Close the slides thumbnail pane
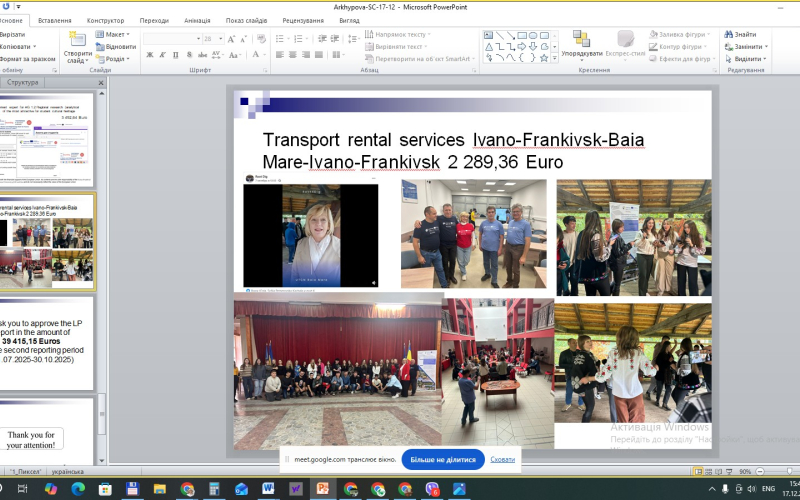The height and width of the screenshot is (500, 800). point(101,83)
